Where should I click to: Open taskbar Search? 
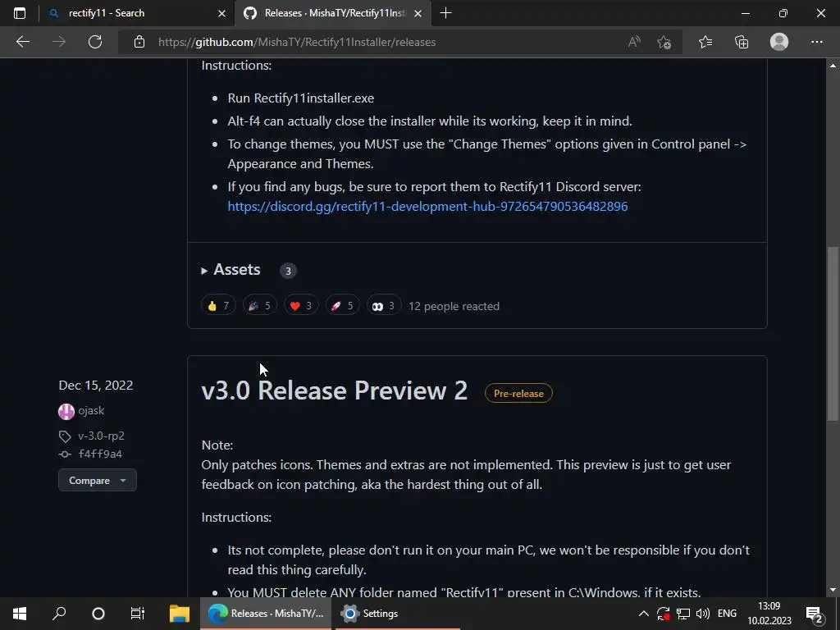coord(59,614)
